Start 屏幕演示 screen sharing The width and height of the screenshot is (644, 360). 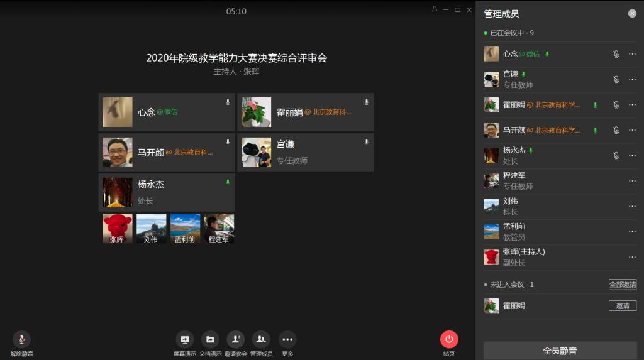pos(185,339)
